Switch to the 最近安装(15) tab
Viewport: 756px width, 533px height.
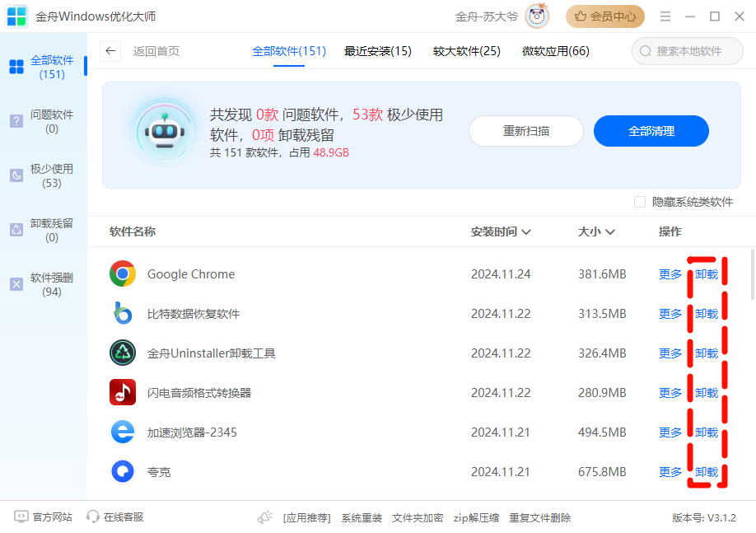377,51
